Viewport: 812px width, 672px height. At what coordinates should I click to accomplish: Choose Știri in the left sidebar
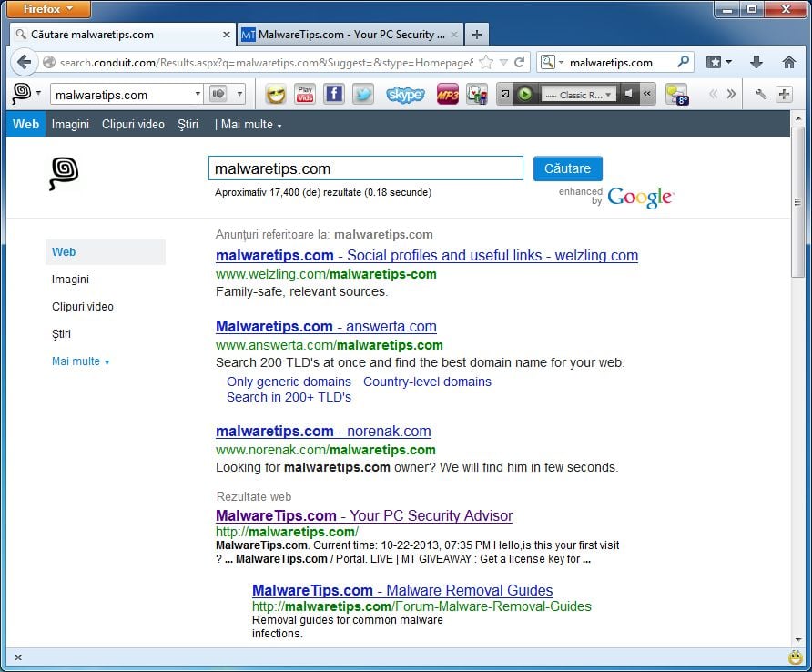point(61,334)
